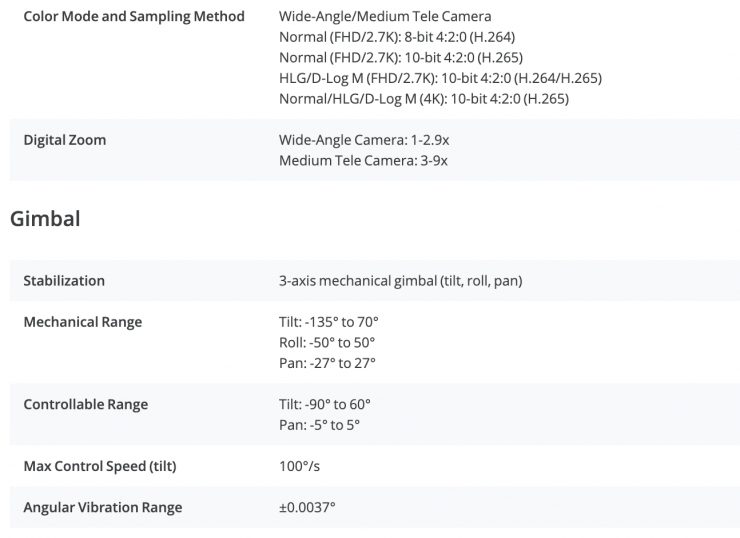Click Max Control Speed (tilt) label

point(99,466)
